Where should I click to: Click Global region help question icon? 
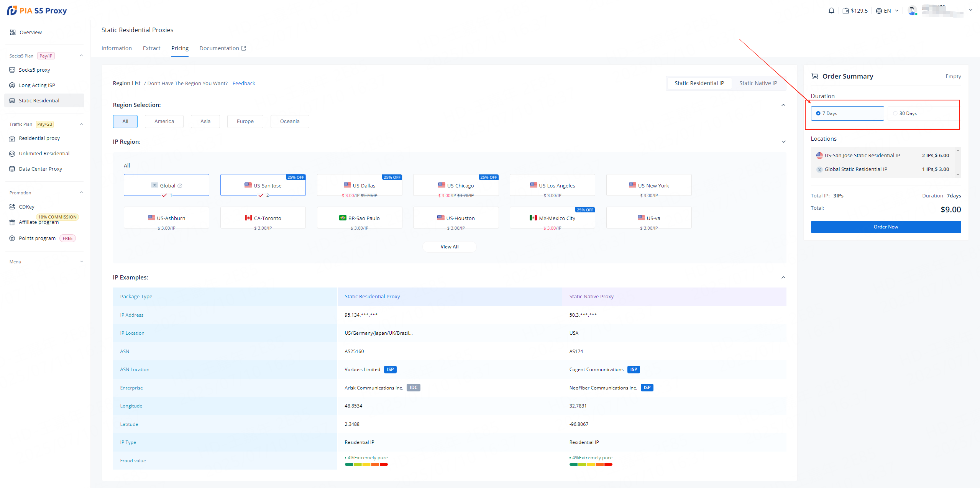click(x=180, y=186)
